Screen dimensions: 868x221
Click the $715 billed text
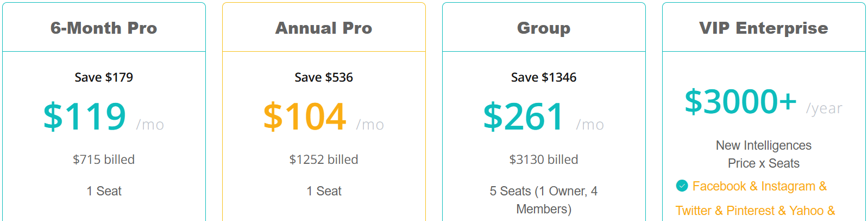click(x=104, y=159)
